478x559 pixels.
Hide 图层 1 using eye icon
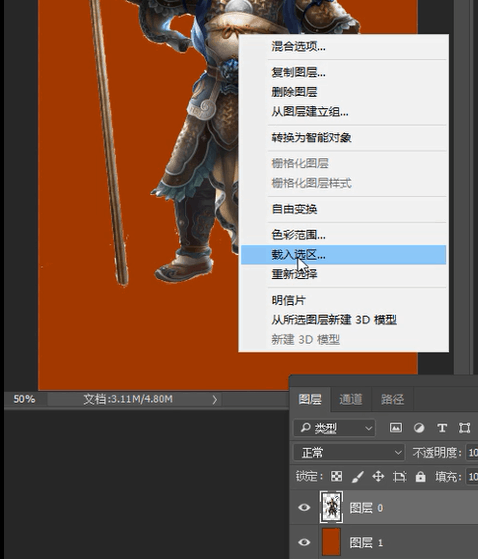pyautogui.click(x=304, y=542)
